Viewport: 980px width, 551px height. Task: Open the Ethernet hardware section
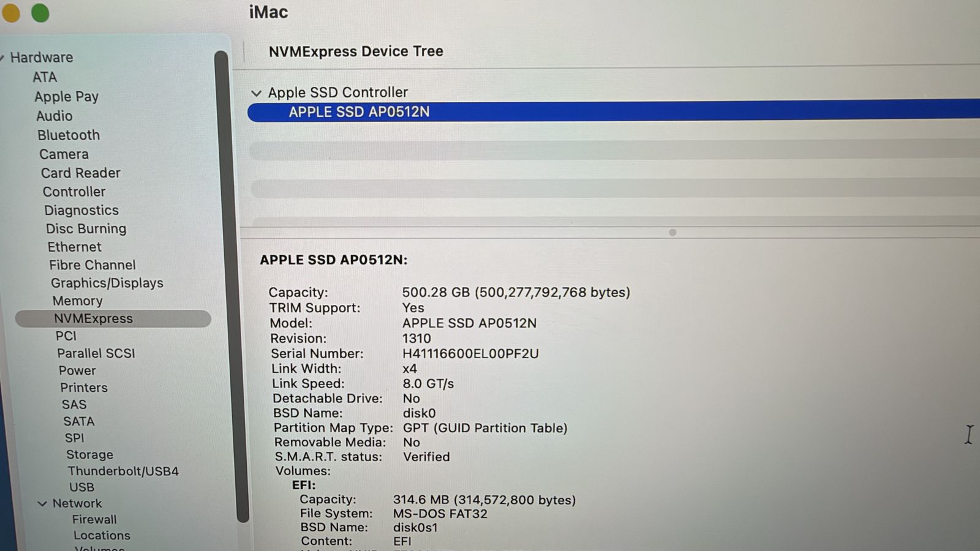[x=75, y=247]
